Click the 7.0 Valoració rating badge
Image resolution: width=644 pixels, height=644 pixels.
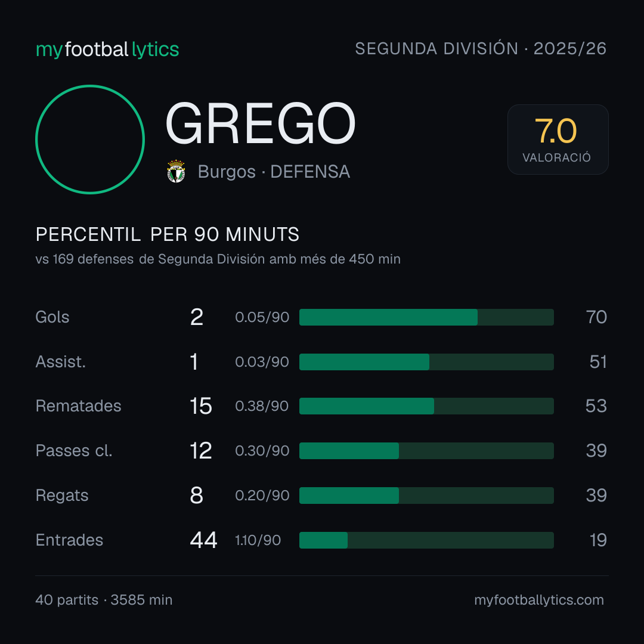click(x=558, y=139)
